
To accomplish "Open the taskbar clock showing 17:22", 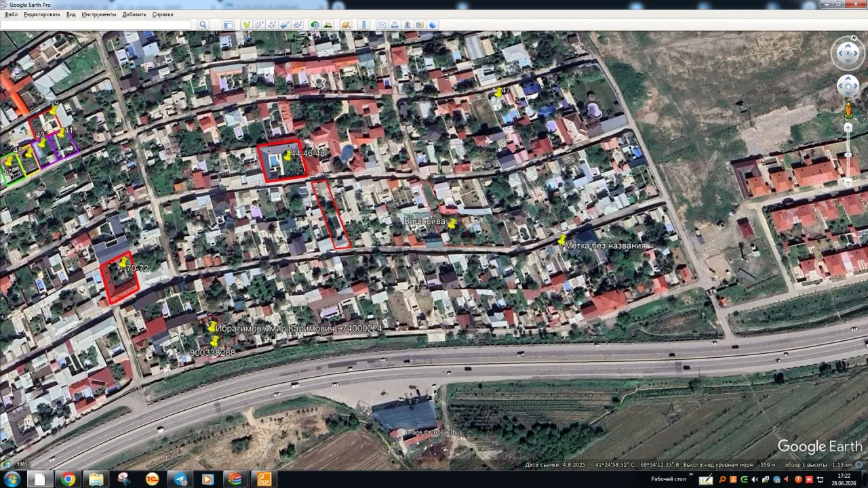I will pos(844,479).
